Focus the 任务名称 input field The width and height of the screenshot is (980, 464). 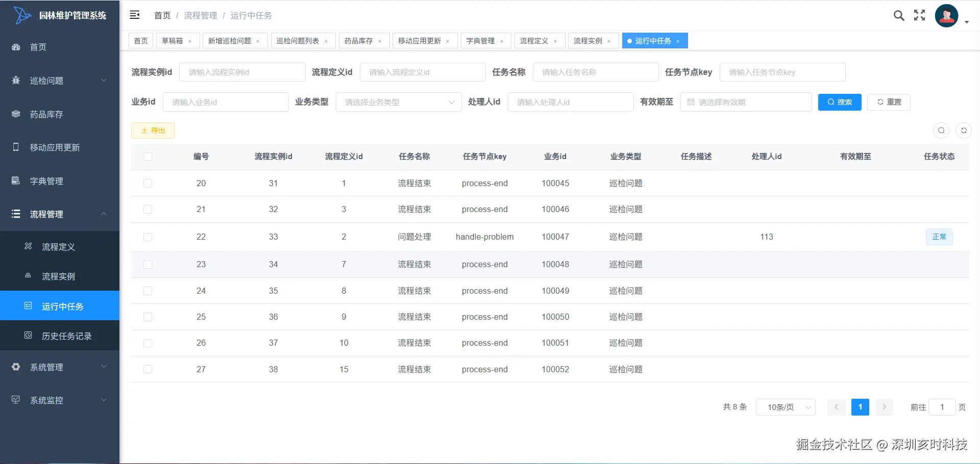click(x=596, y=72)
